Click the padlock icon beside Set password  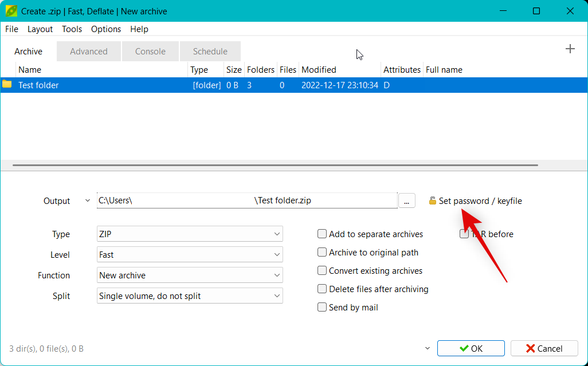point(433,201)
